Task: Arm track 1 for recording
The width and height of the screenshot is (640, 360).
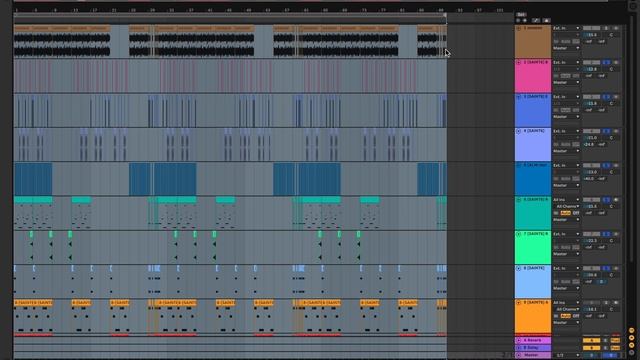Action: [616, 28]
